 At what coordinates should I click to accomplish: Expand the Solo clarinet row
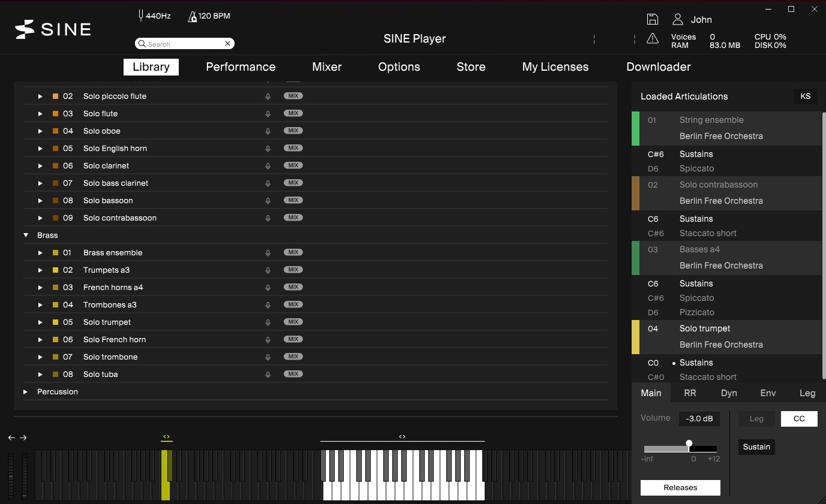coord(40,166)
